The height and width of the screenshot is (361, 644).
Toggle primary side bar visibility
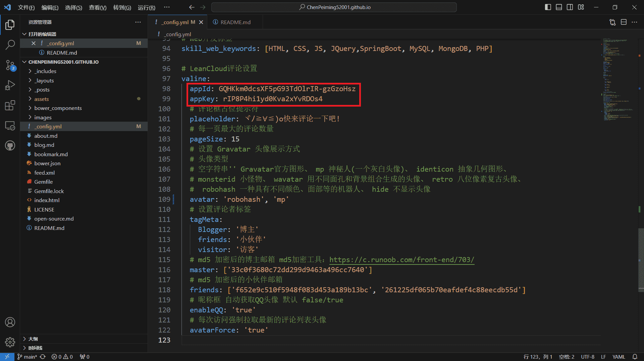click(548, 7)
